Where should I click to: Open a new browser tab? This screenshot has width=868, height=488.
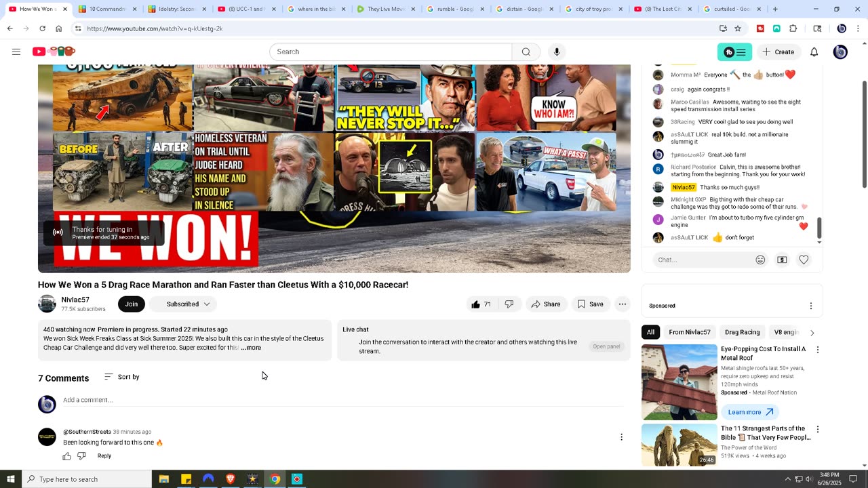(x=775, y=9)
